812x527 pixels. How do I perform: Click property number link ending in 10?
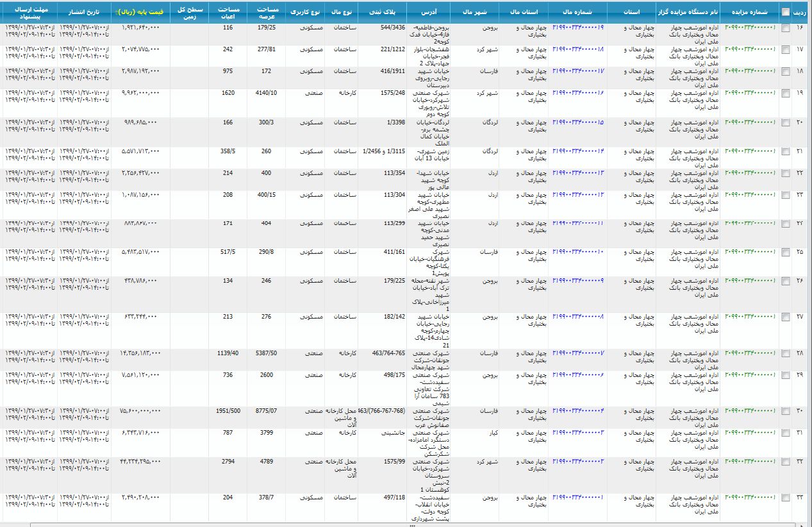click(577, 252)
